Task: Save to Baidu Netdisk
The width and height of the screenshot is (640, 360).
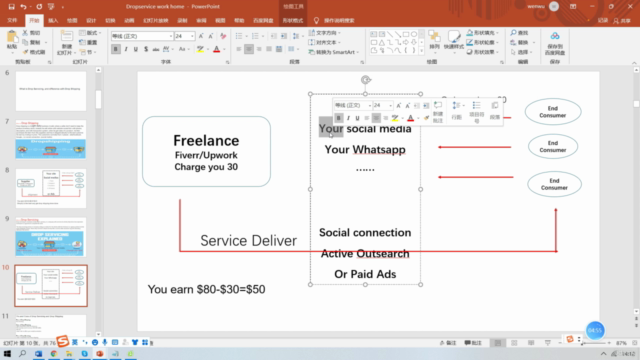Action: (x=555, y=44)
